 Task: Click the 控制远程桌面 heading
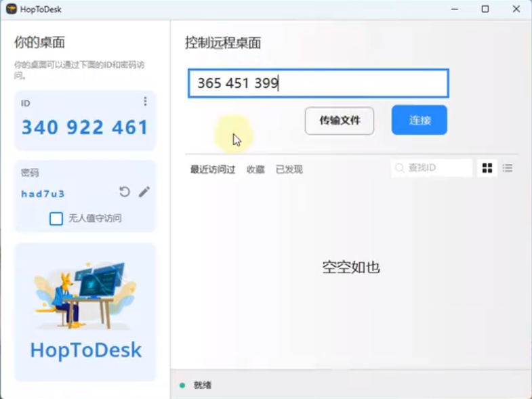pos(223,43)
